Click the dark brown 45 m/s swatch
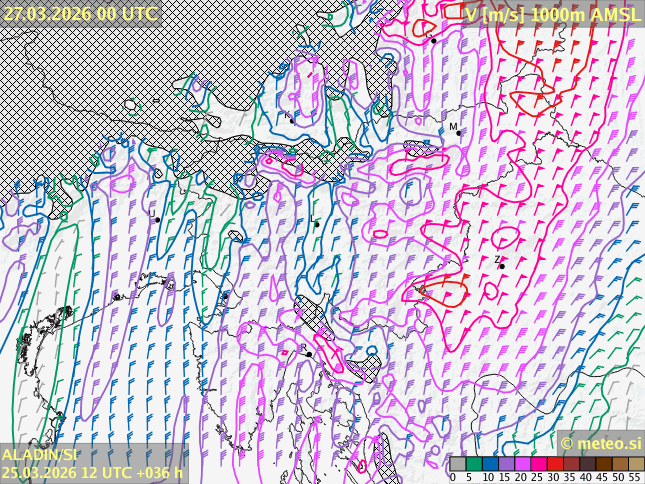The width and height of the screenshot is (645, 484). (603, 464)
